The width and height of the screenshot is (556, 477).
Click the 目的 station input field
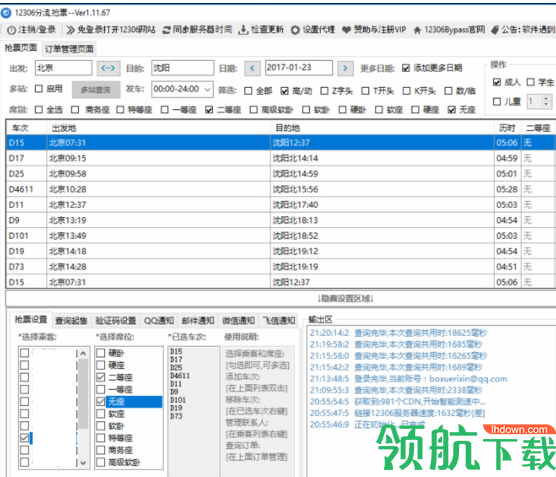183,68
